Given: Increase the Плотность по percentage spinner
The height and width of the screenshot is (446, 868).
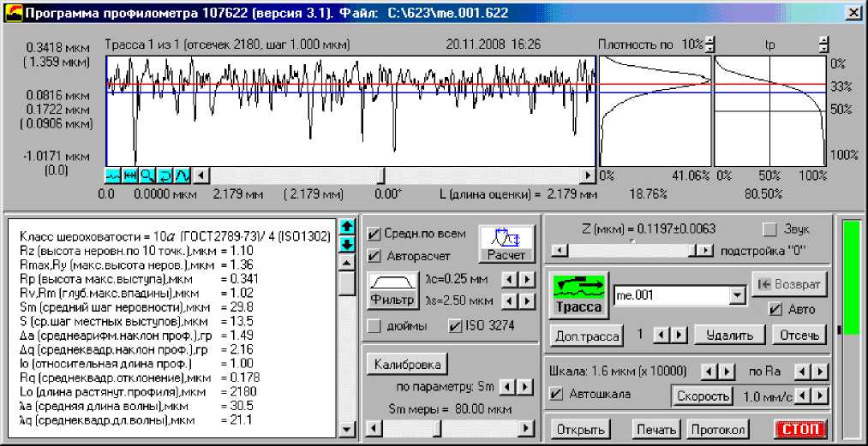Looking at the screenshot, I should 709,39.
